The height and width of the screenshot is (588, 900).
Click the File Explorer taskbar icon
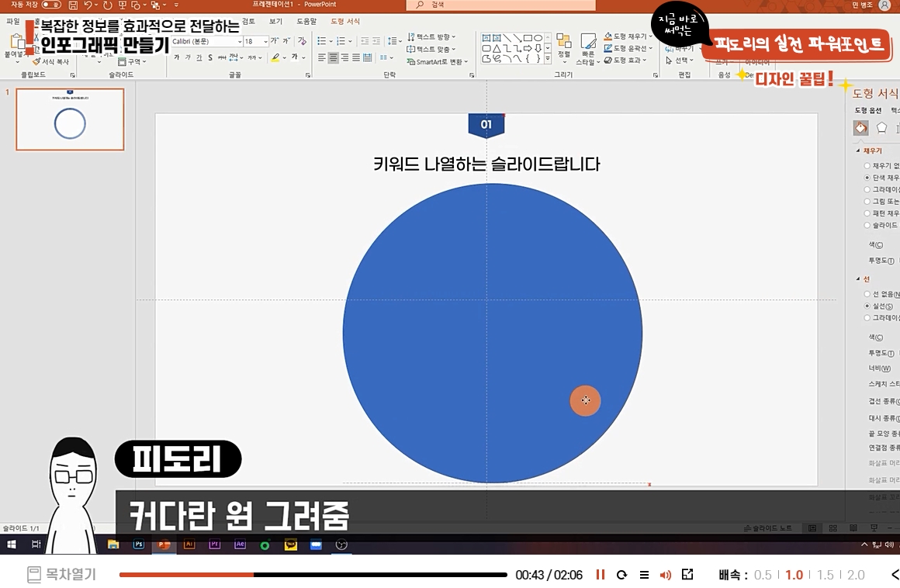click(x=113, y=545)
